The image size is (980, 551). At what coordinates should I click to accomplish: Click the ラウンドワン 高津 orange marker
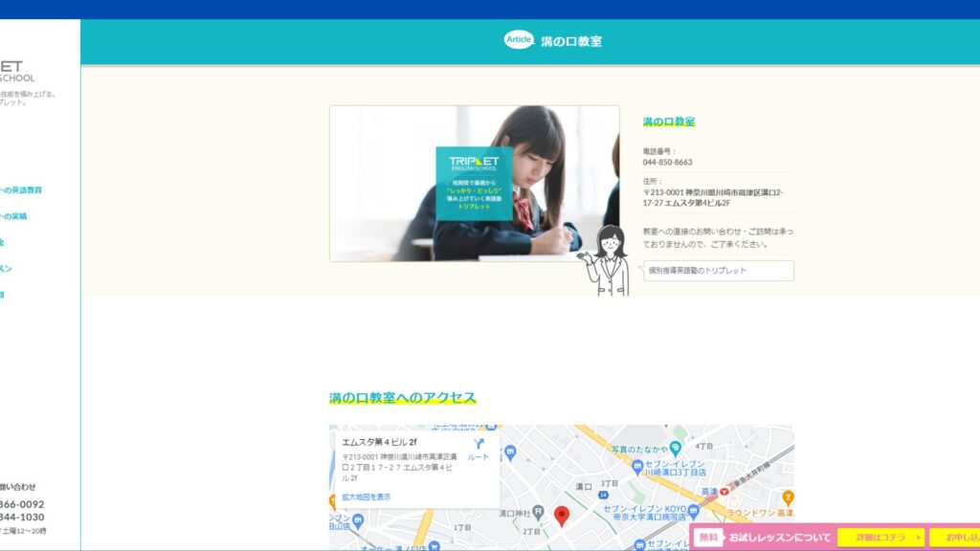(x=788, y=497)
